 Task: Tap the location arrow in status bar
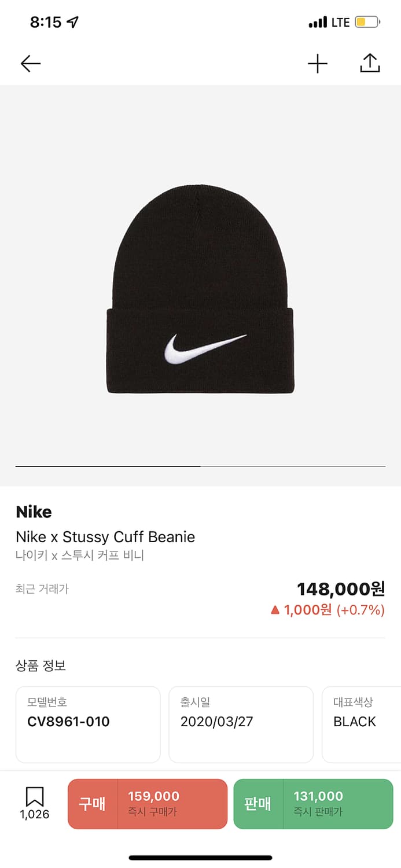coord(72,23)
